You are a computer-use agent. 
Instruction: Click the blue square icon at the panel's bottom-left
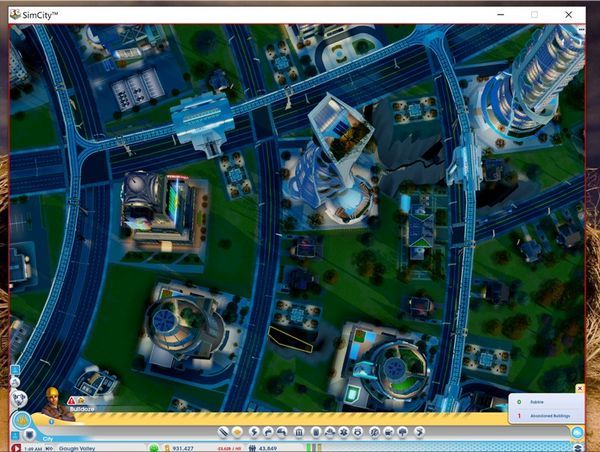coord(15,436)
